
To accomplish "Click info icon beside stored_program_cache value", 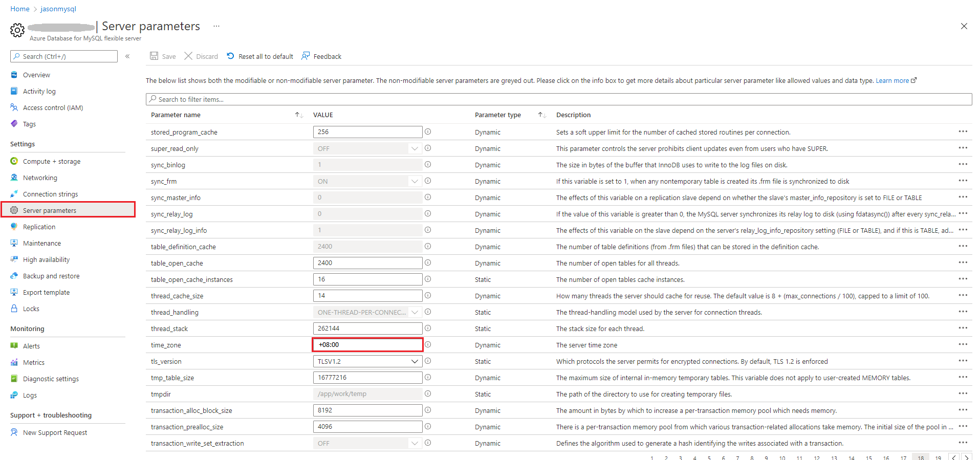I will click(428, 132).
